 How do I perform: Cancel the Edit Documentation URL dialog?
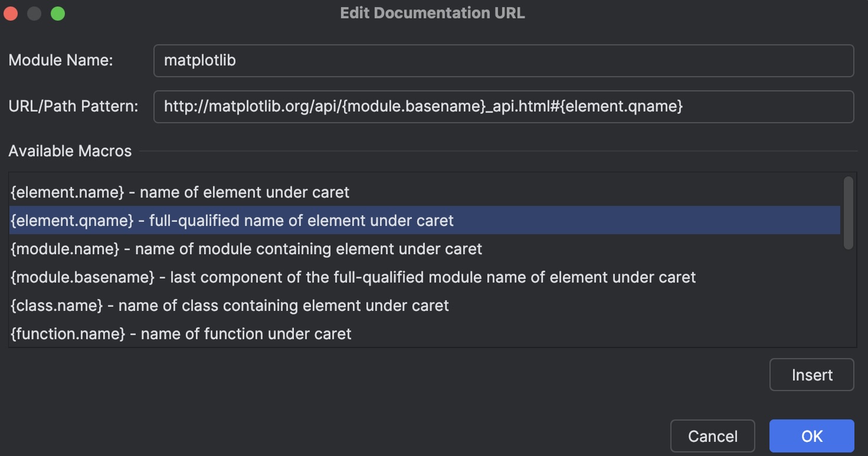click(712, 435)
